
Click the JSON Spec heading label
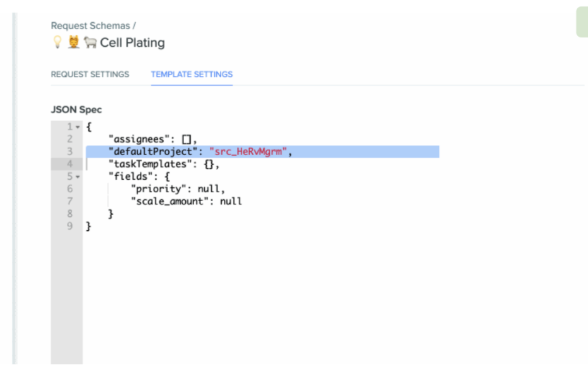click(76, 109)
